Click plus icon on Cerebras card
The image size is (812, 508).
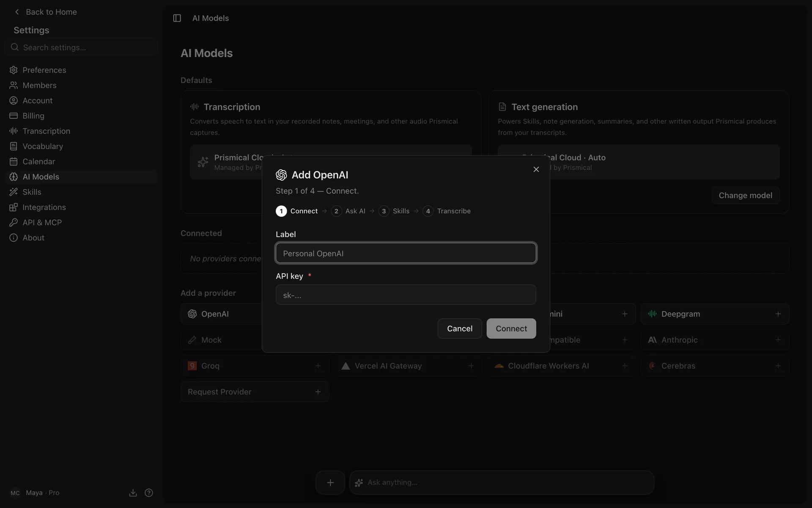click(x=778, y=366)
